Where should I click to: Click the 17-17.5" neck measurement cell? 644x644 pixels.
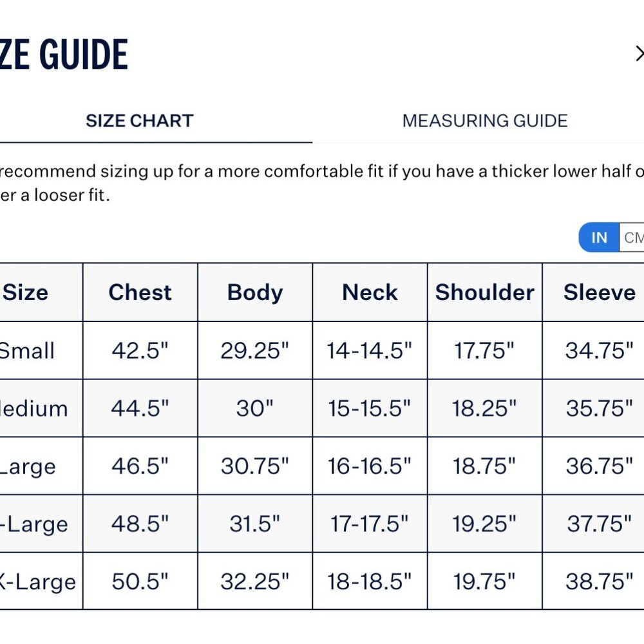pos(370,524)
